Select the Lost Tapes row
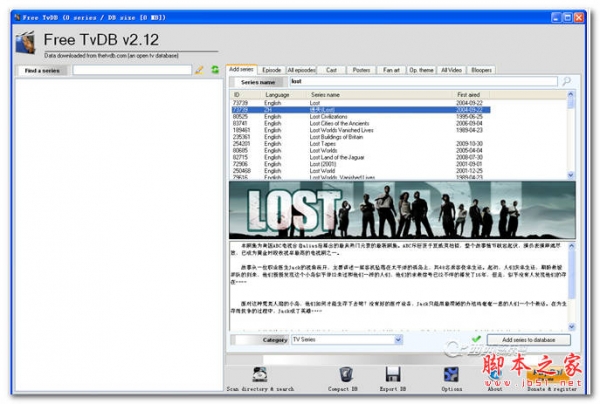600x404 pixels. 360,143
